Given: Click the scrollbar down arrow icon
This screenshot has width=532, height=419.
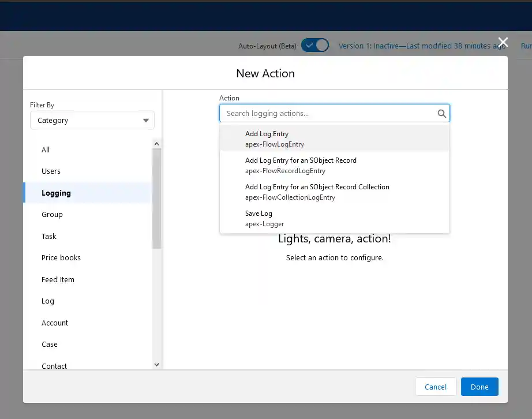Looking at the screenshot, I should click(x=156, y=365).
